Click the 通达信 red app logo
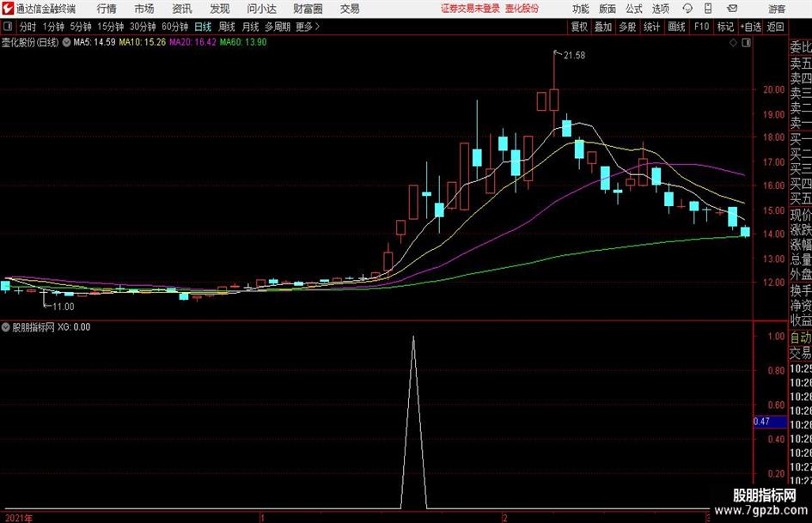Screen dimensions: 812x523 click(x=8, y=9)
